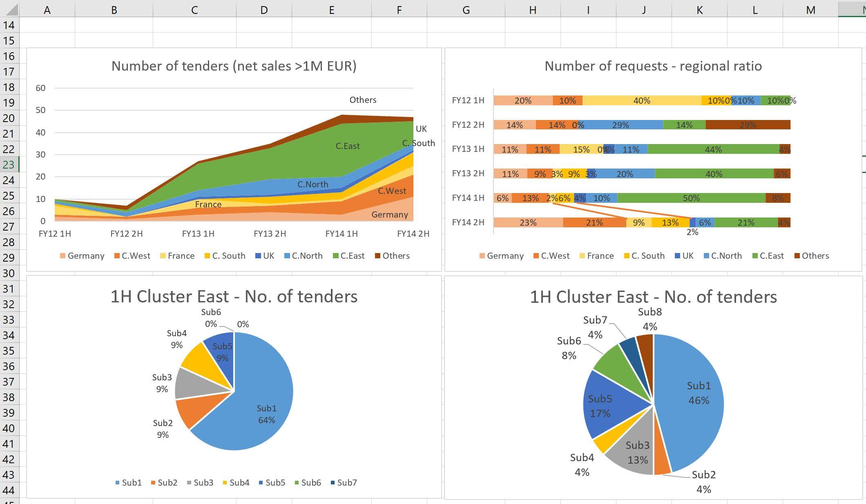Click the 50% data label in the FY14 1H bar
Image resolution: width=866 pixels, height=504 pixels.
coord(692,198)
